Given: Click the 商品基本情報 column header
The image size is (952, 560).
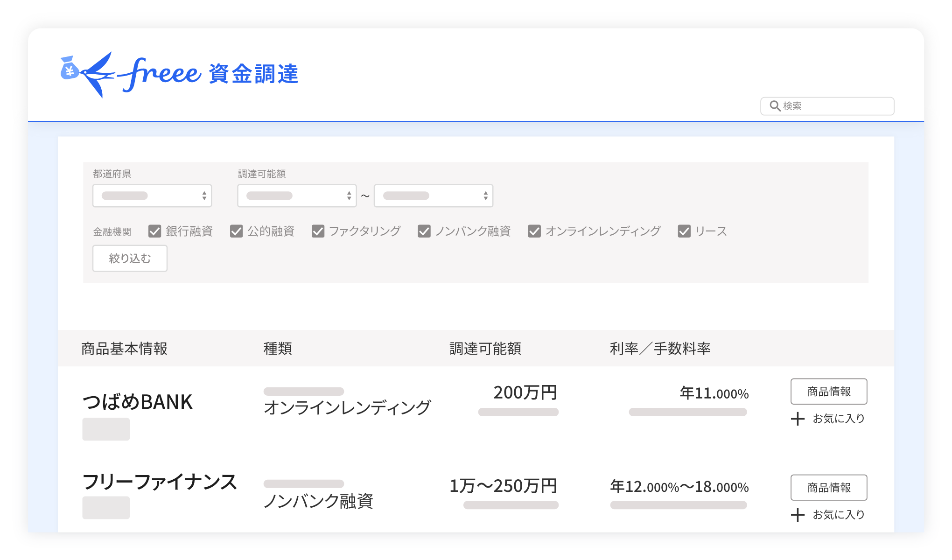Looking at the screenshot, I should [x=124, y=349].
